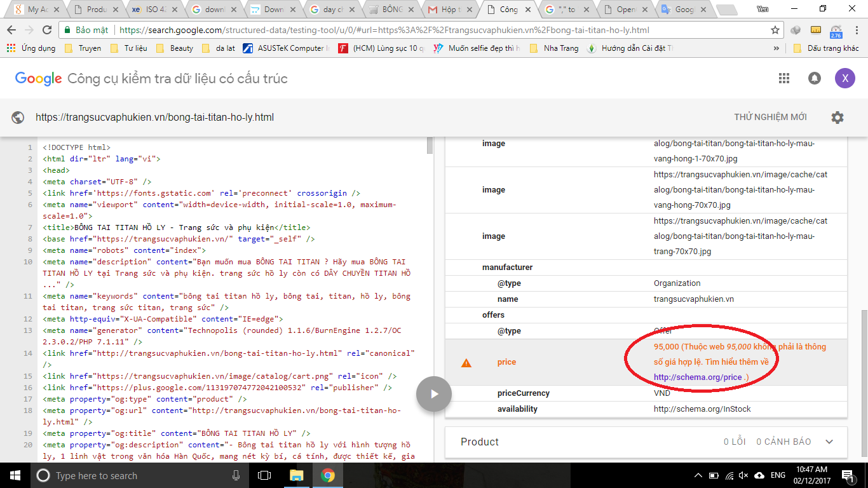868x488 pixels.
Task: Go forward in browser history
Action: coord(29,30)
